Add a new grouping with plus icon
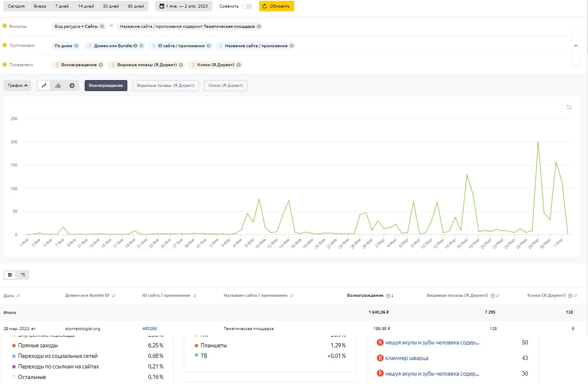Image resolution: width=588 pixels, height=384 pixels. tap(5, 46)
